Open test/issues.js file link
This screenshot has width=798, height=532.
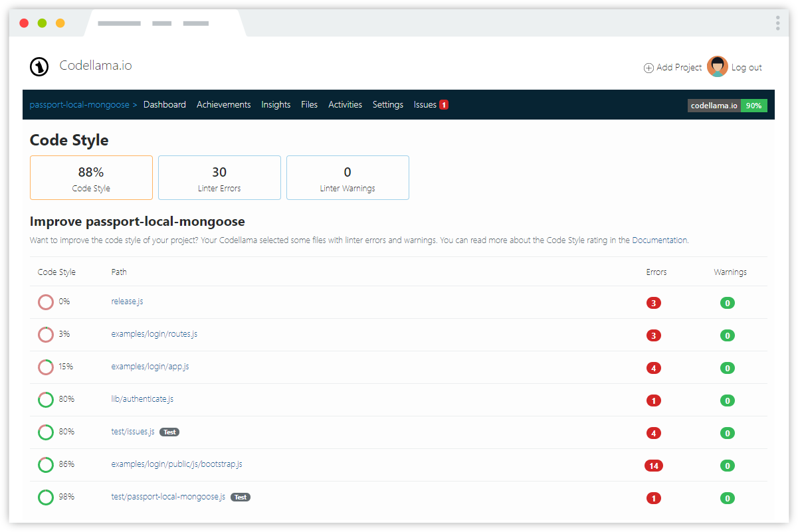click(x=133, y=431)
